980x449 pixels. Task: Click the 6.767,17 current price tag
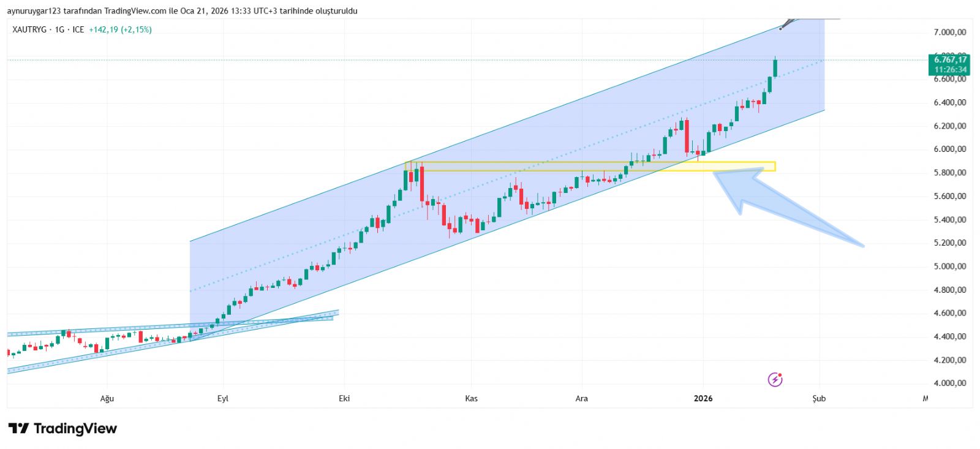pyautogui.click(x=950, y=60)
